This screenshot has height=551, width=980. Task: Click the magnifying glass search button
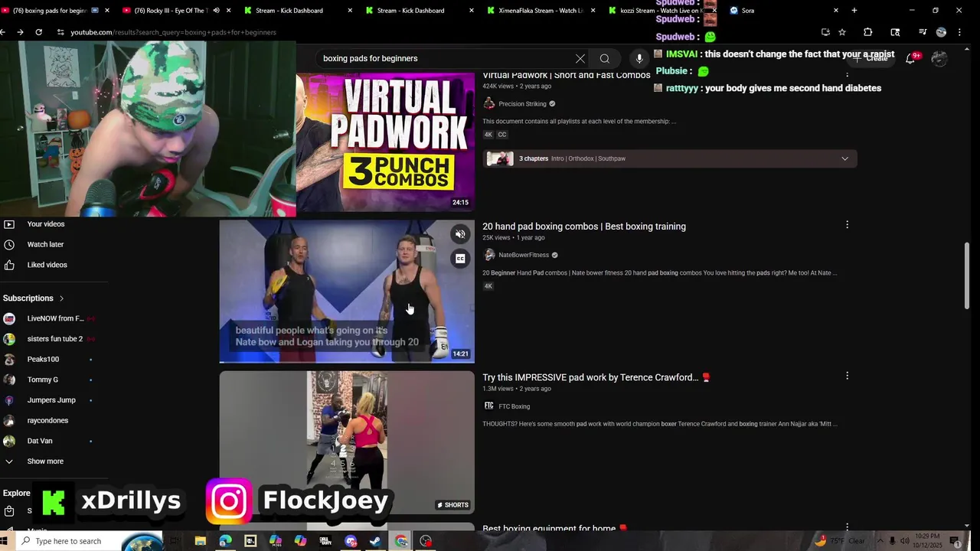(605, 58)
